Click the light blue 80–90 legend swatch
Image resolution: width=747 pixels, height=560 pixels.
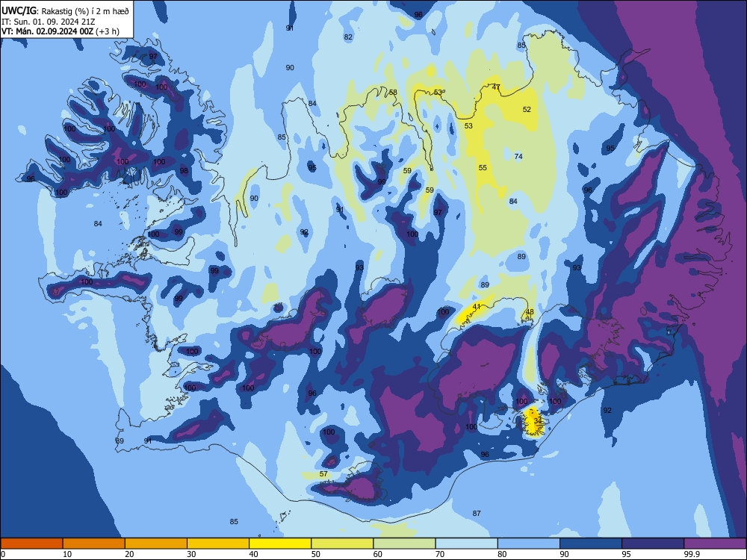coord(529,544)
